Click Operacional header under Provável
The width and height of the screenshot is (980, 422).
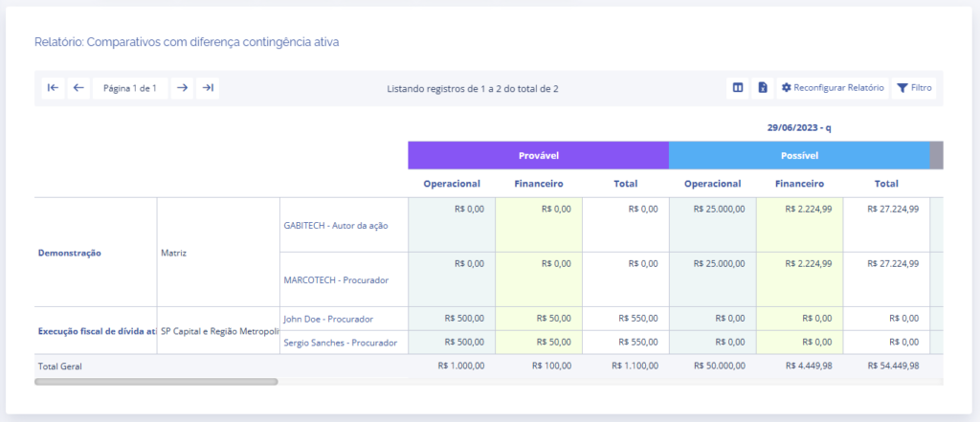click(x=452, y=184)
